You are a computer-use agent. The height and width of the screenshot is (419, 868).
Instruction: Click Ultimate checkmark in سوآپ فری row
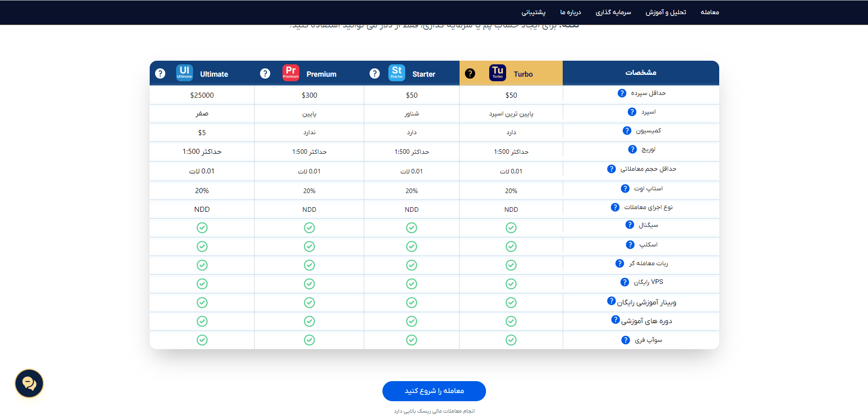(202, 340)
